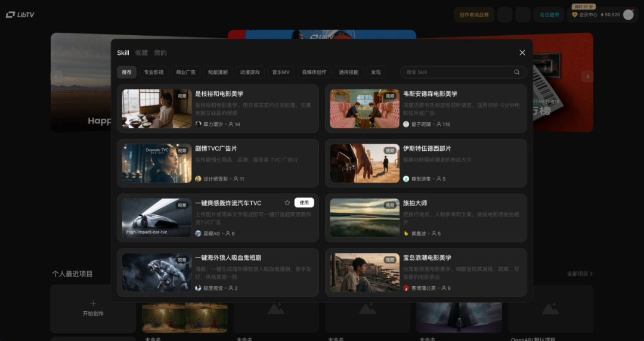Select the 短剧漫剧 category filter
644x341 pixels.
[x=218, y=72]
